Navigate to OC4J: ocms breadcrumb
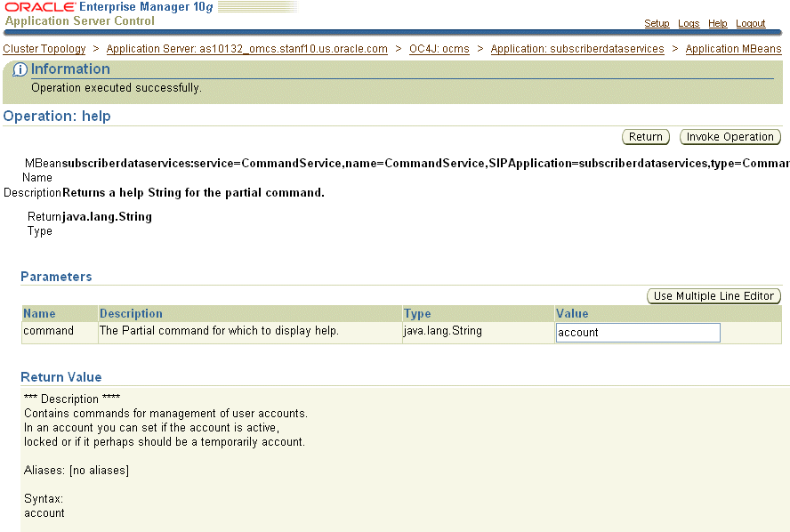 pos(439,49)
